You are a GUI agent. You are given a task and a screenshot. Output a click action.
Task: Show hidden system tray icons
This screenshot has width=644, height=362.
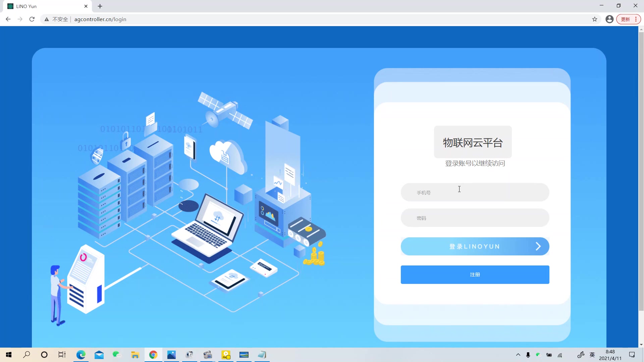(518, 355)
